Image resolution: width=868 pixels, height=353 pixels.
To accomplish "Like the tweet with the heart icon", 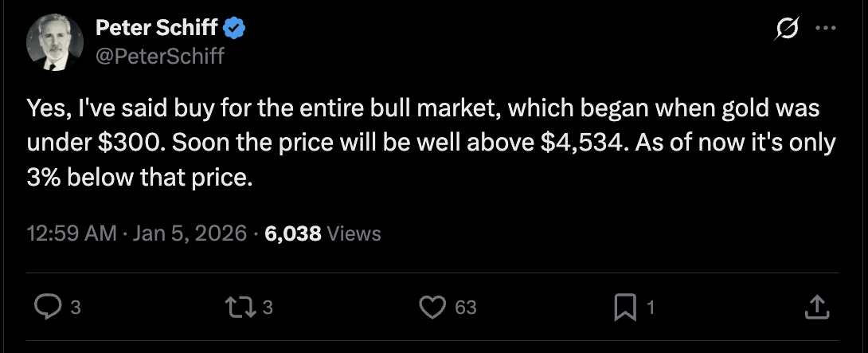I will [x=433, y=306].
